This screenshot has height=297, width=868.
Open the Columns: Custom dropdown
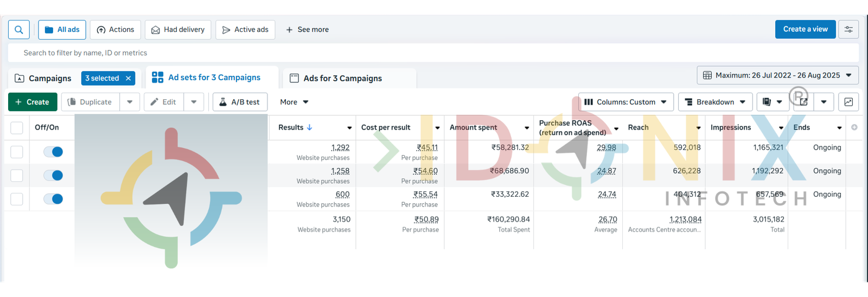coord(626,102)
